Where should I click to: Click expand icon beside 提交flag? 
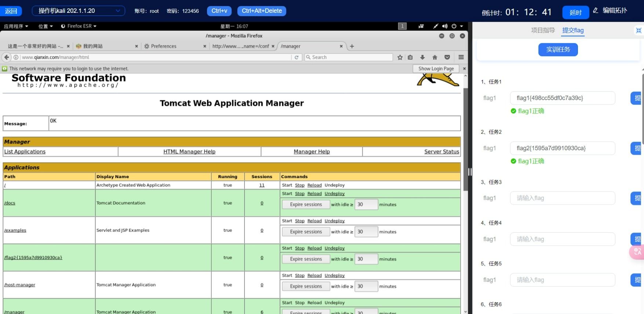[638, 30]
